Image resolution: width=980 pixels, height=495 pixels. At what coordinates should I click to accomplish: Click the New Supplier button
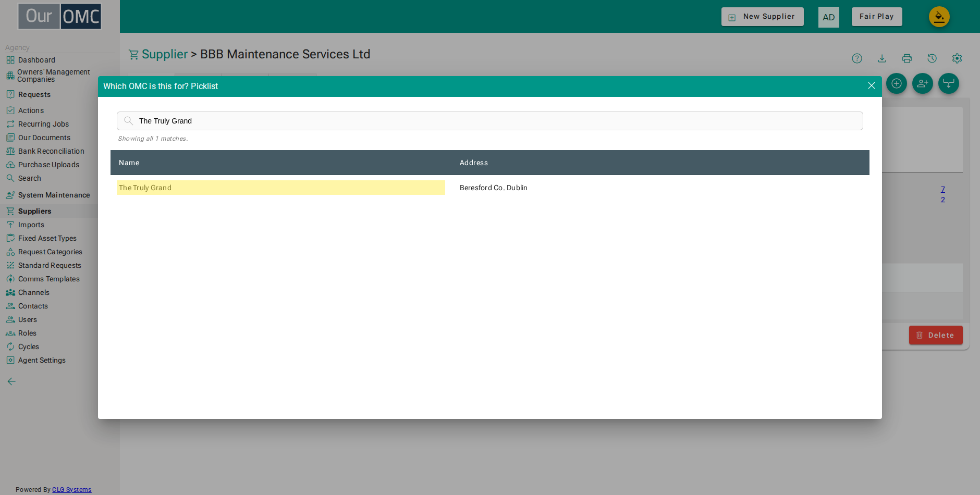tap(762, 17)
